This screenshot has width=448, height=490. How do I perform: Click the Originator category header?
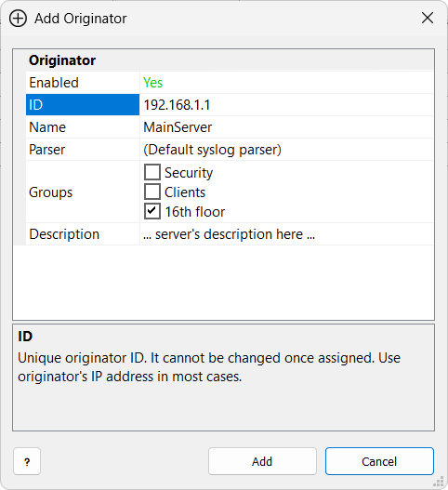[x=224, y=60]
